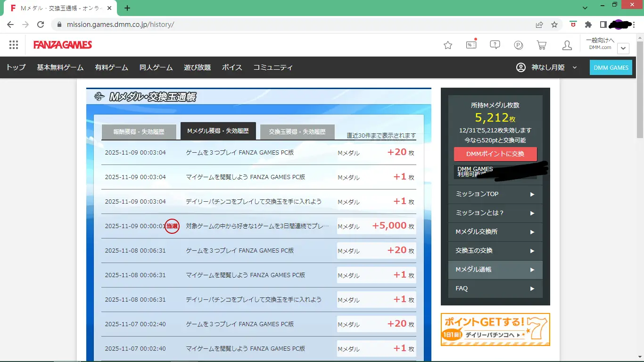Click the user account silhouette icon

pyautogui.click(x=567, y=45)
